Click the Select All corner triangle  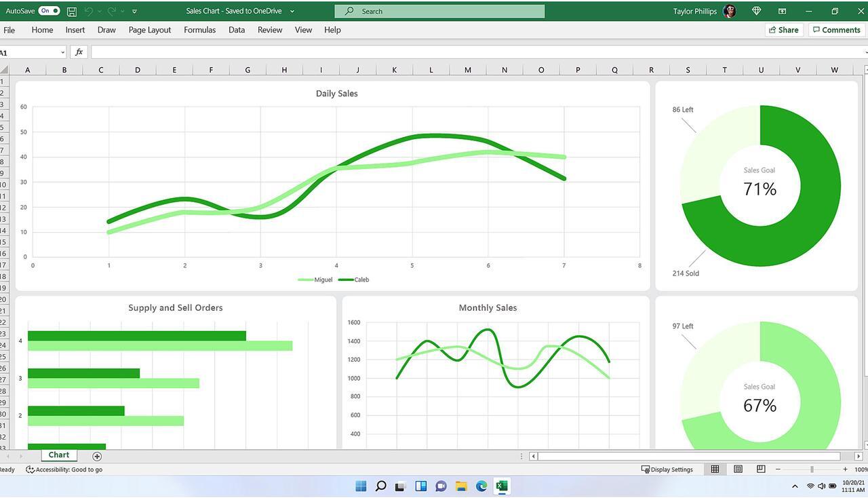point(4,69)
